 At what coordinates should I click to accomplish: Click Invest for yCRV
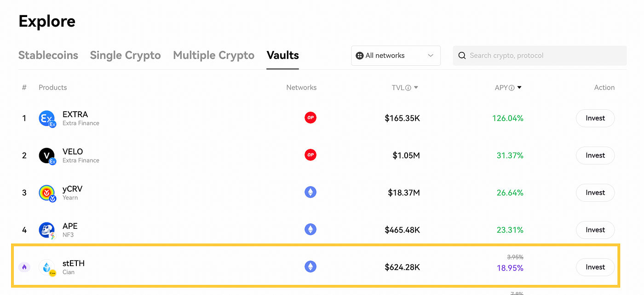coord(595,193)
